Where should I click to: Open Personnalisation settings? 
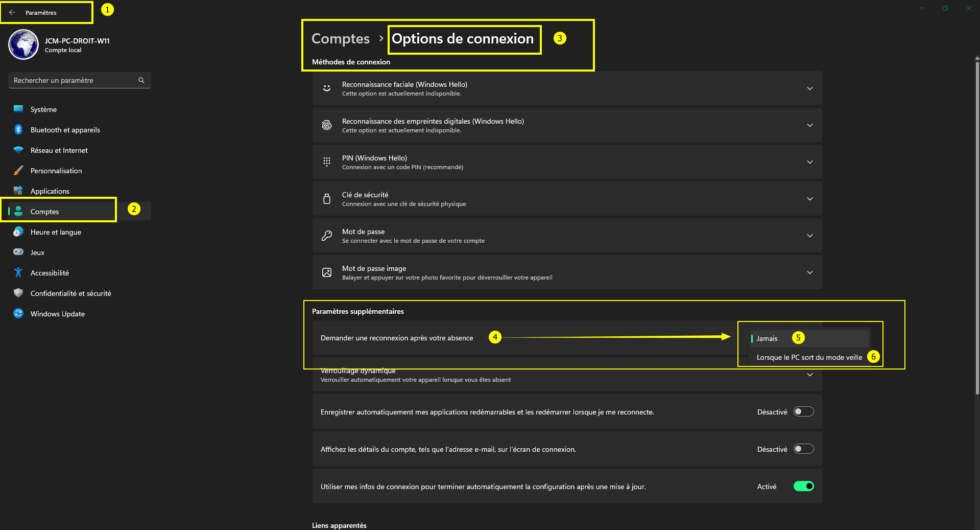pyautogui.click(x=80, y=171)
